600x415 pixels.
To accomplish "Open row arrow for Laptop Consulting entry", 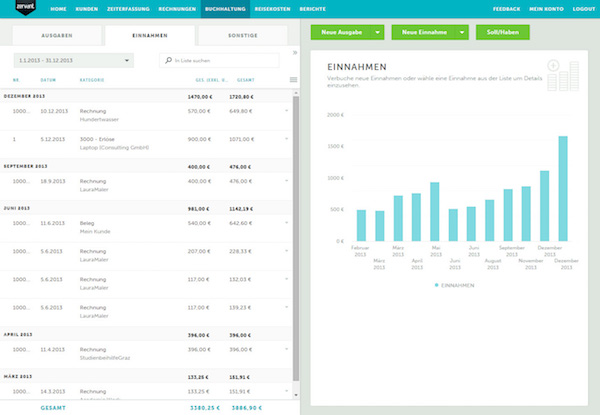I will pyautogui.click(x=287, y=139).
